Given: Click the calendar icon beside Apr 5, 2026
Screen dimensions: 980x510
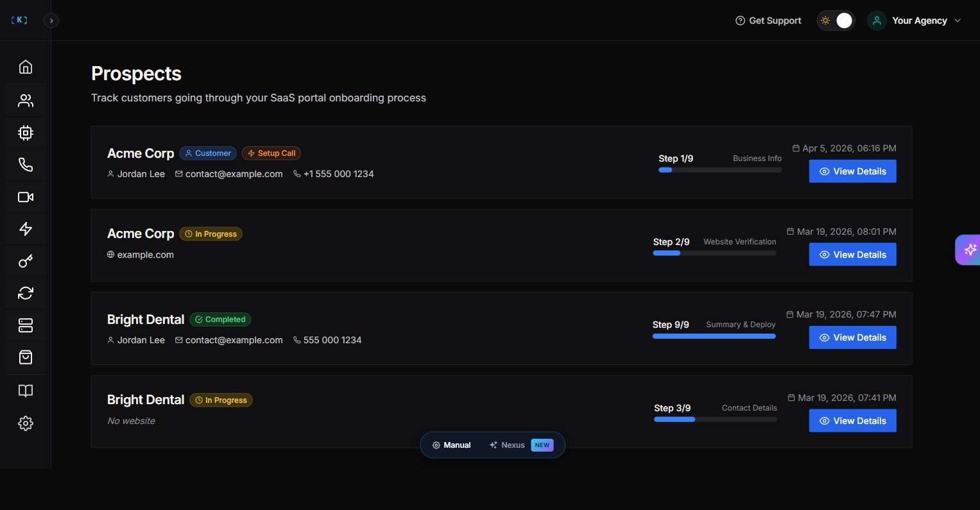Looking at the screenshot, I should pos(796,148).
